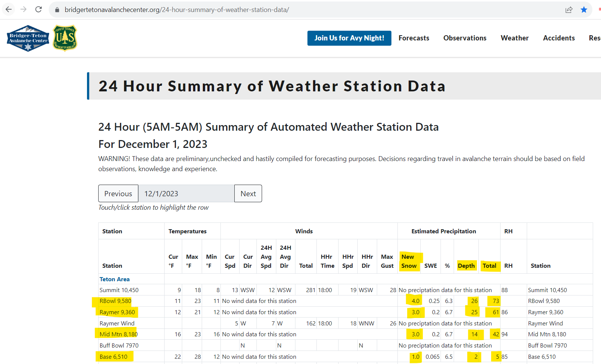Reload the page with the refresh icon
Screen dimensions: 601x364
click(39, 9)
